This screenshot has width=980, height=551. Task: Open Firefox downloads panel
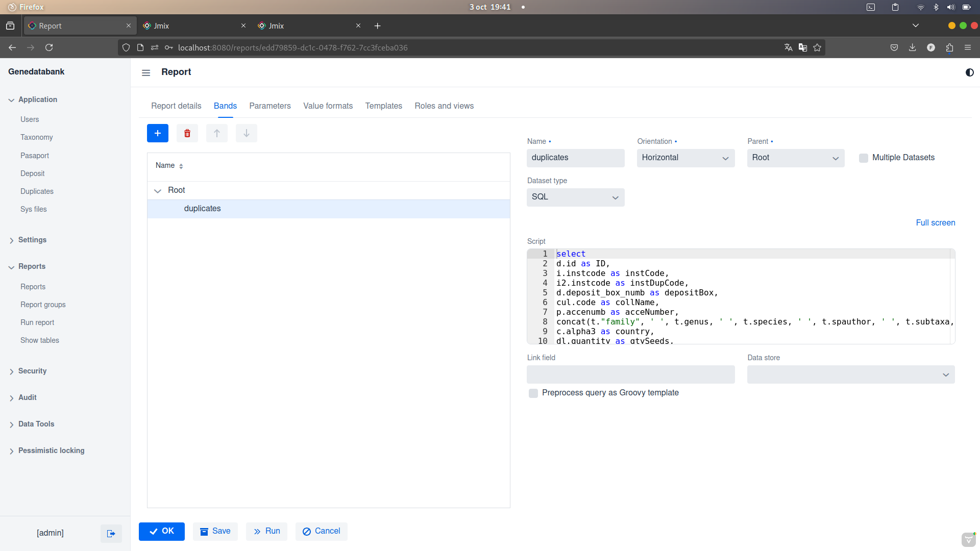pos(912,47)
